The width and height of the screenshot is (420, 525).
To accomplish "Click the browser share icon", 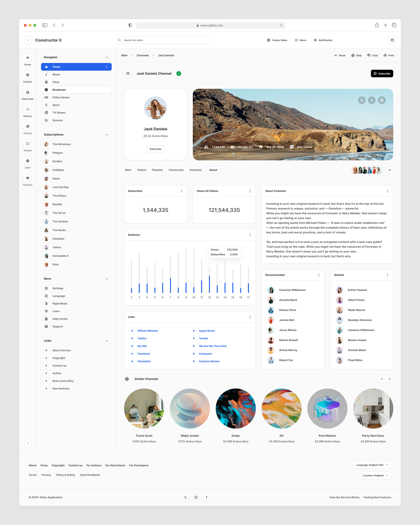I will pyautogui.click(x=377, y=25).
